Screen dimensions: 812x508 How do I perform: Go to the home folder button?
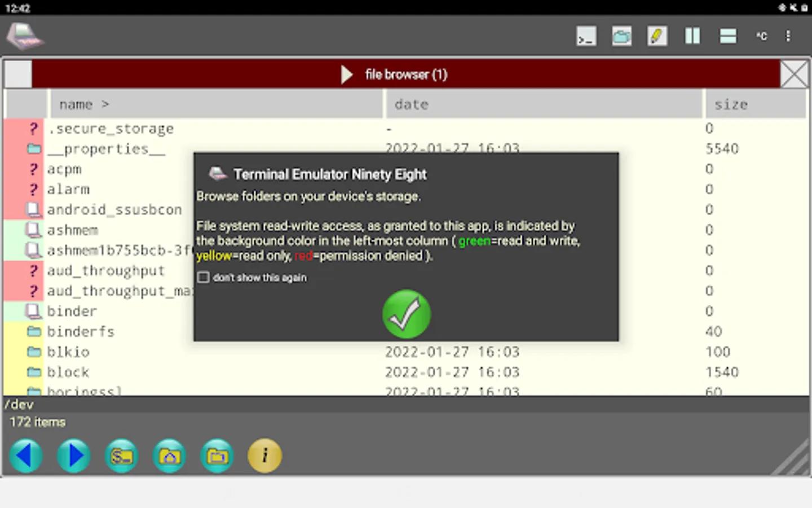[169, 456]
